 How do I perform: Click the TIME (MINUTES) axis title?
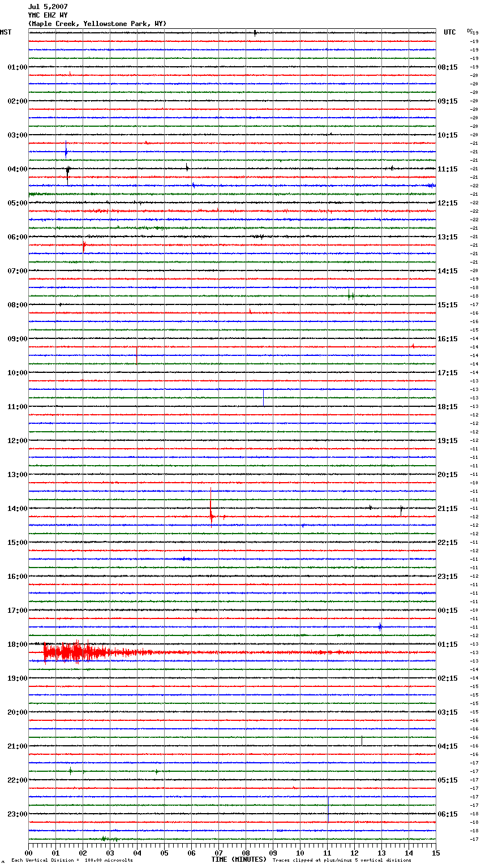pos(239,860)
